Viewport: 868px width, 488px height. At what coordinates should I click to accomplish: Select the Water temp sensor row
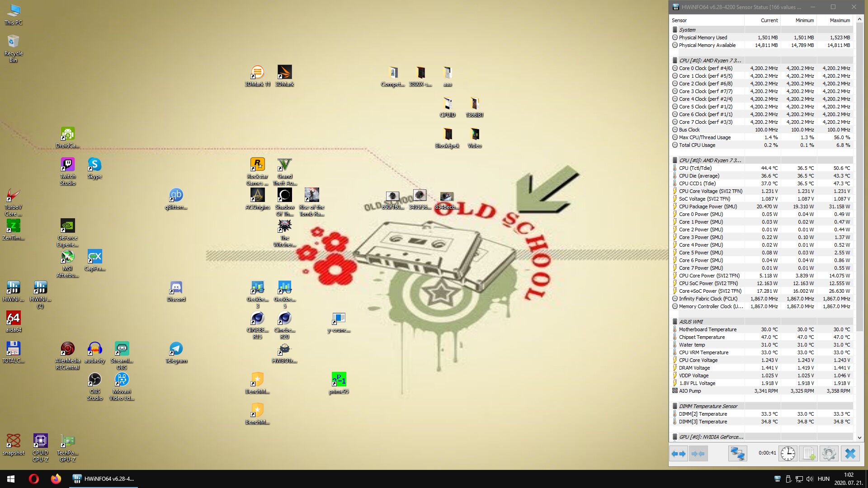[761, 345]
